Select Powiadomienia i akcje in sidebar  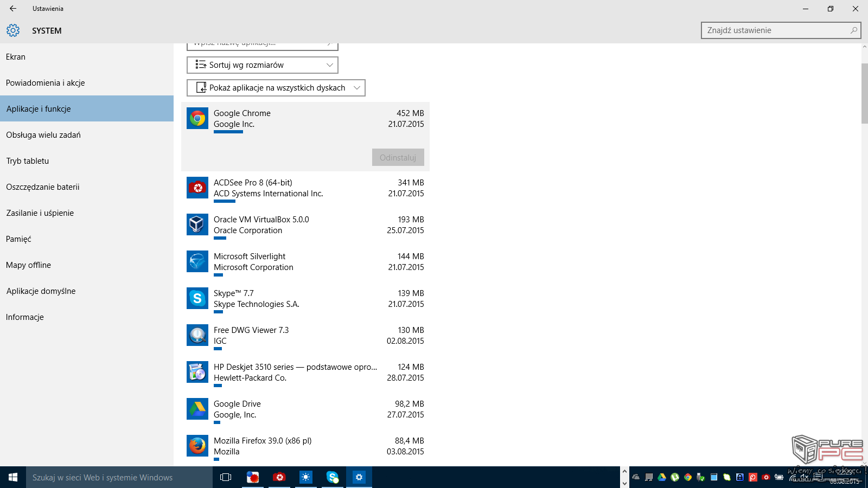[87, 82]
